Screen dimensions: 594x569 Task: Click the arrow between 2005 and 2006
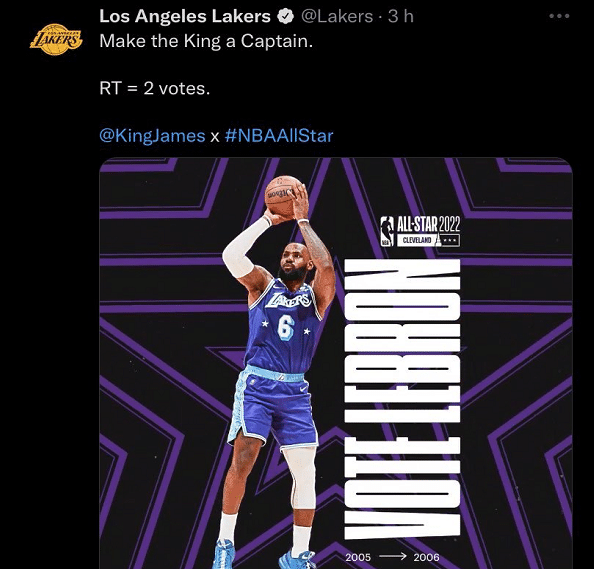392,556
